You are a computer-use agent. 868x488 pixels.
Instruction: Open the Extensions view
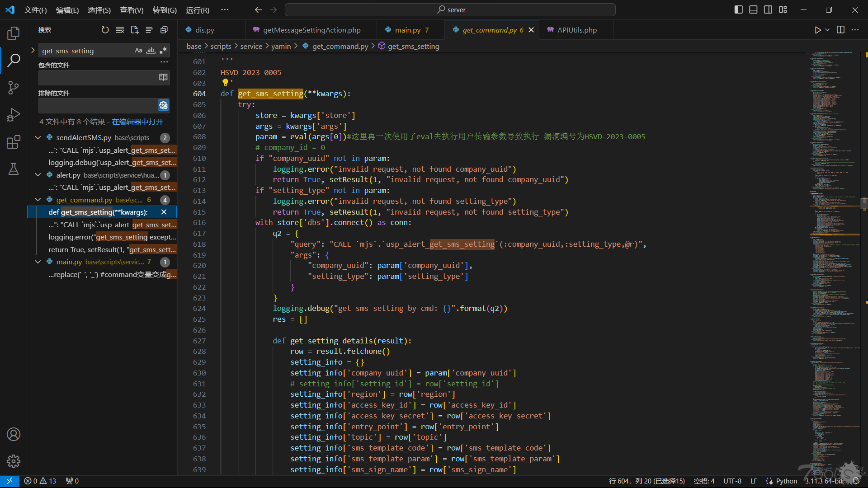pos(14,142)
